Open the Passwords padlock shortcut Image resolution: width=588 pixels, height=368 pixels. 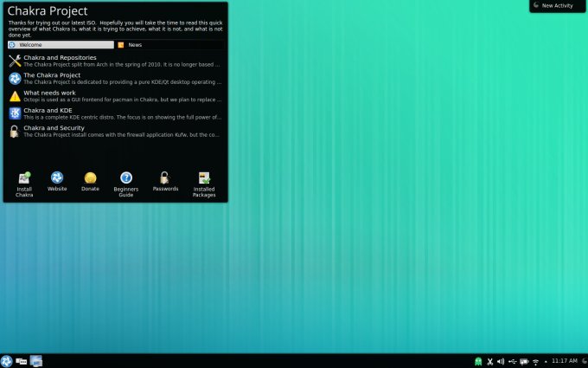pyautogui.click(x=165, y=181)
